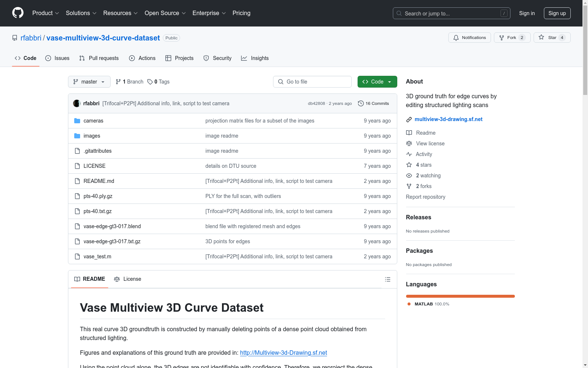Open the README outline list icon
The width and height of the screenshot is (588, 368).
387,279
